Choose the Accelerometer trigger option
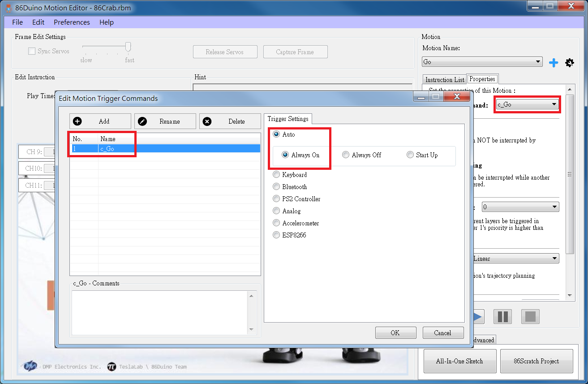 click(276, 223)
